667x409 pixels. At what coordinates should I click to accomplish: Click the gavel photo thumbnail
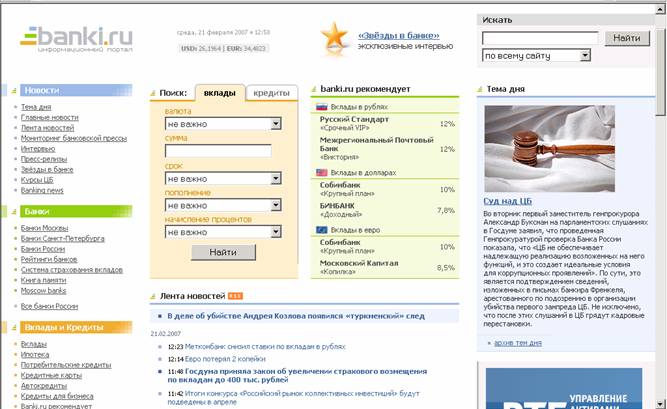(x=550, y=149)
